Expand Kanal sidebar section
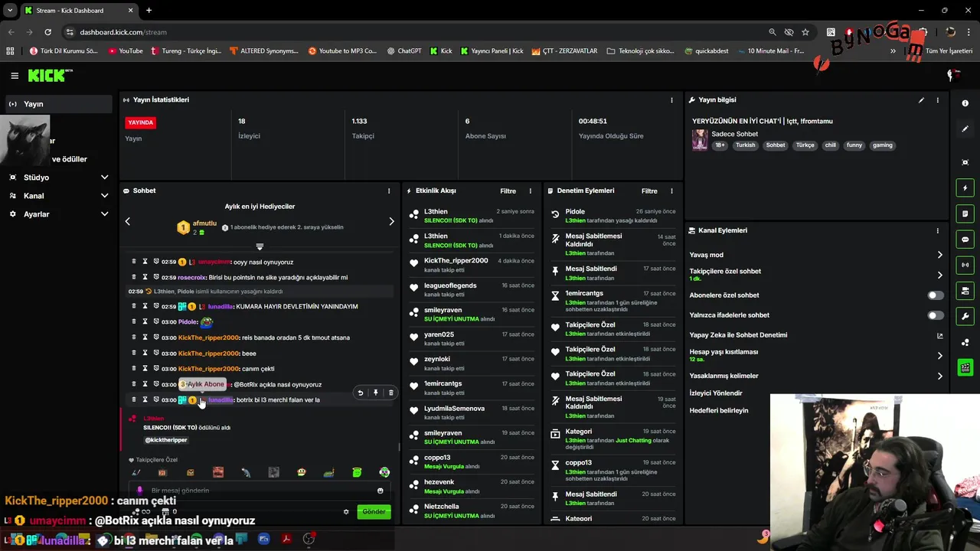Viewport: 980px width, 551px height. click(105, 196)
